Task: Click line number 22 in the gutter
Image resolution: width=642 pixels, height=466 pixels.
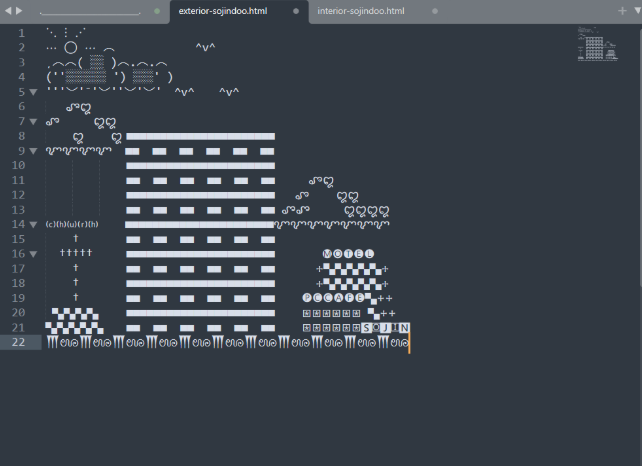Action: point(18,342)
